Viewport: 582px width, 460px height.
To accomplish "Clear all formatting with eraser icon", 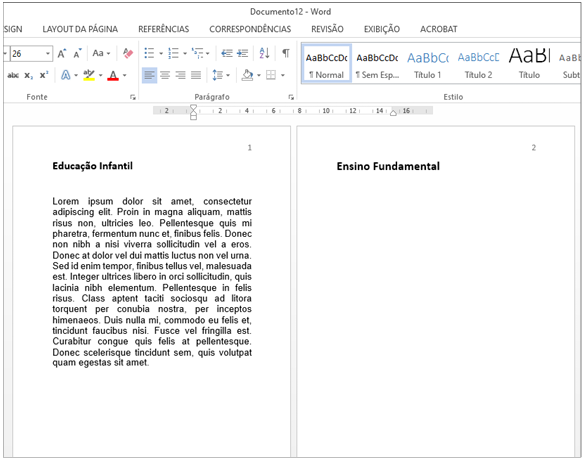I will (128, 53).
